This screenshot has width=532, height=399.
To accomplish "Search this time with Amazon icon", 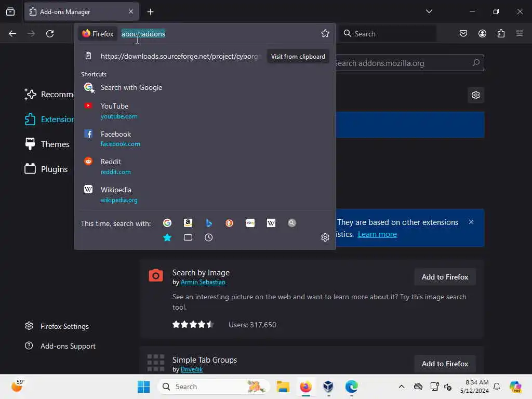I will coord(188,223).
